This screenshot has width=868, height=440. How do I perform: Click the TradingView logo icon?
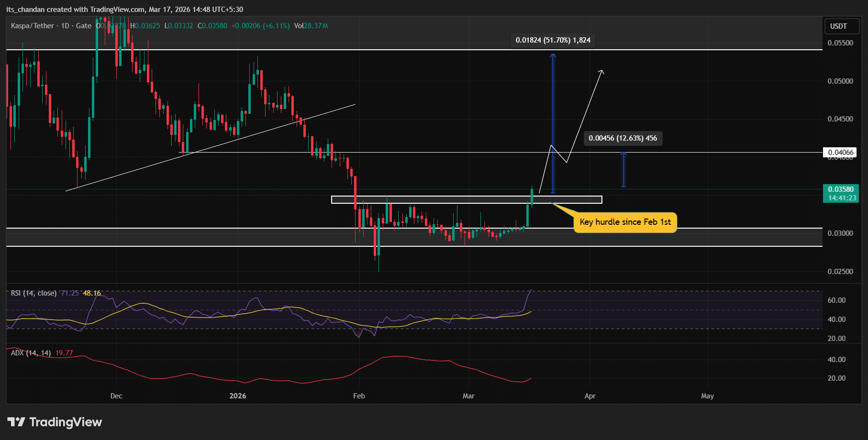point(16,422)
